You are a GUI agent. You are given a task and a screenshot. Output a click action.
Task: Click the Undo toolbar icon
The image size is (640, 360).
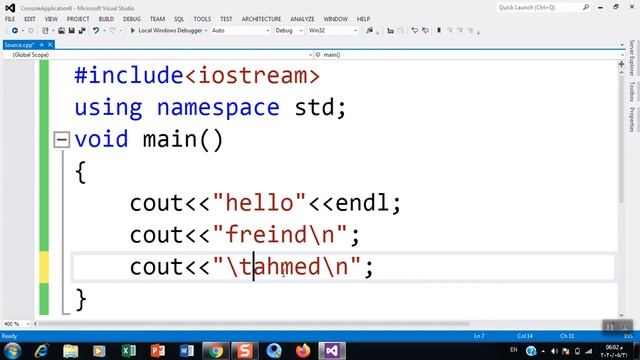[x=96, y=31]
